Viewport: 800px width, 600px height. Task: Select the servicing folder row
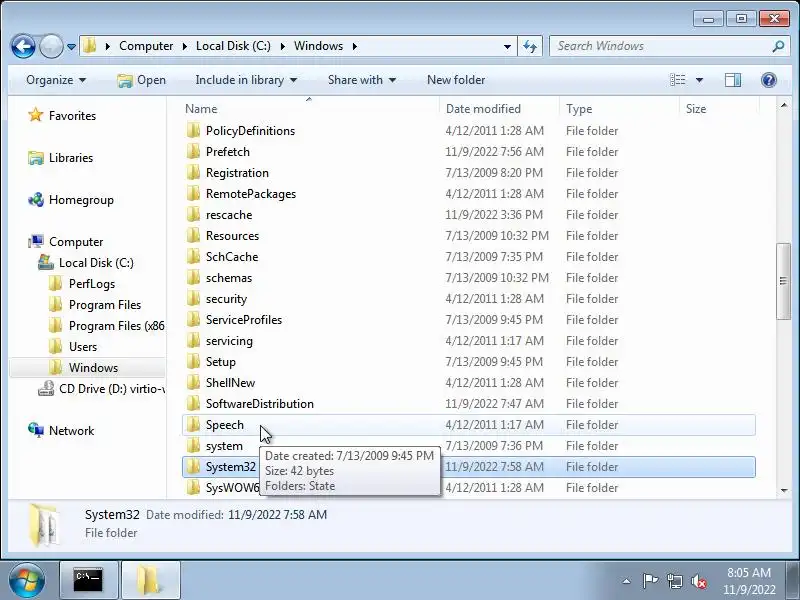pyautogui.click(x=469, y=341)
